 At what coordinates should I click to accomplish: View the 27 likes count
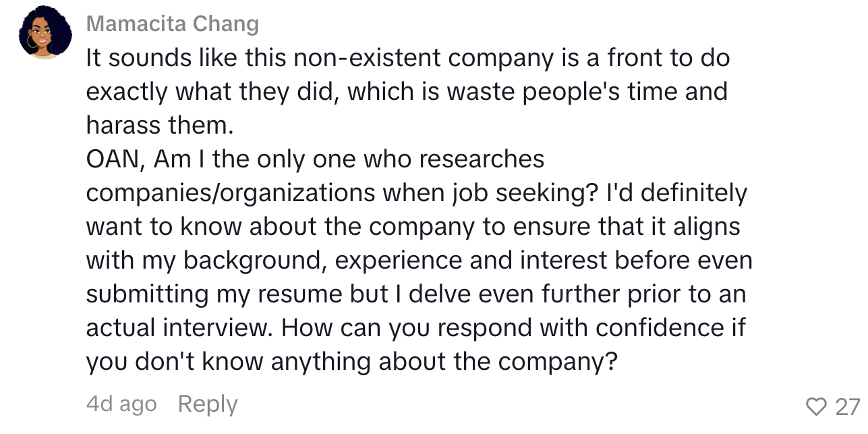(848, 406)
